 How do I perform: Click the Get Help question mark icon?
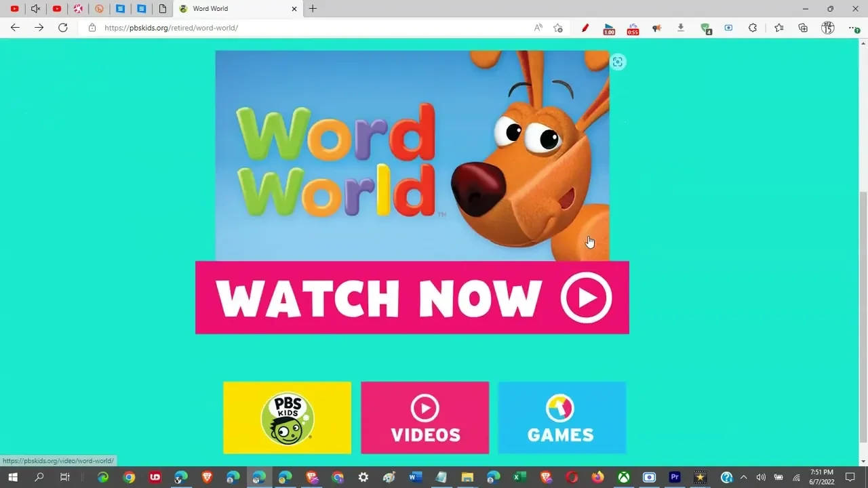(x=726, y=477)
